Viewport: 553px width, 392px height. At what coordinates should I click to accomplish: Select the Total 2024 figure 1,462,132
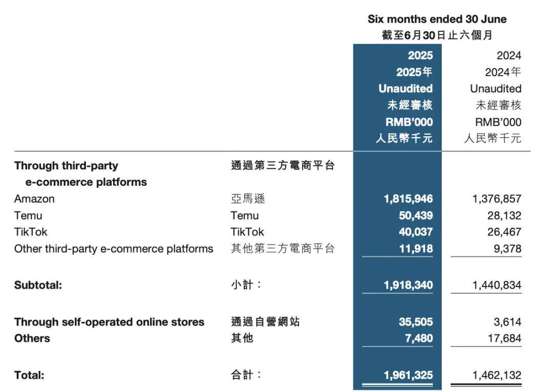pyautogui.click(x=497, y=375)
